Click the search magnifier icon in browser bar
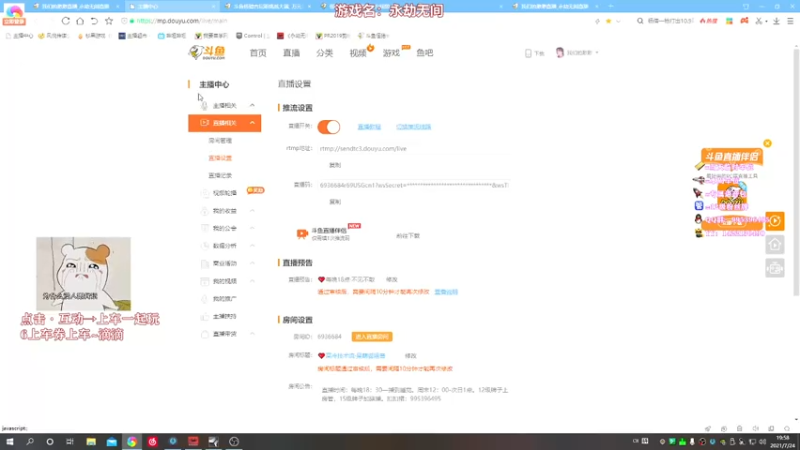Image resolution: width=800 pixels, height=450 pixels. click(x=640, y=21)
